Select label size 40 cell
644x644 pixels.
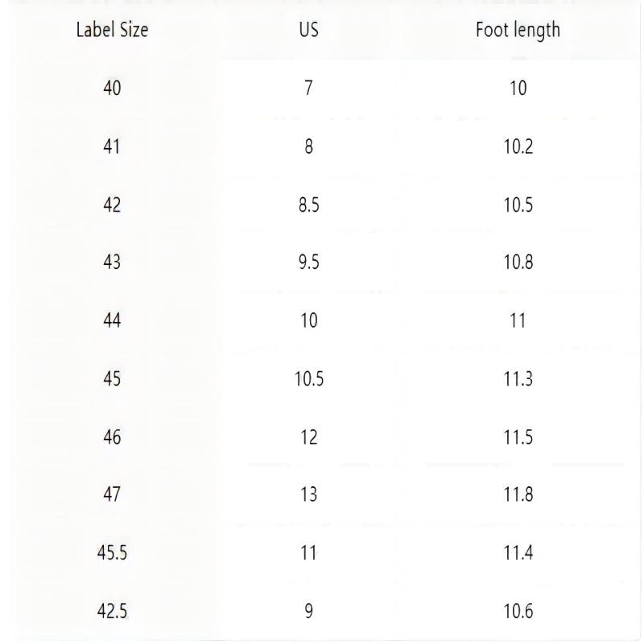112,88
